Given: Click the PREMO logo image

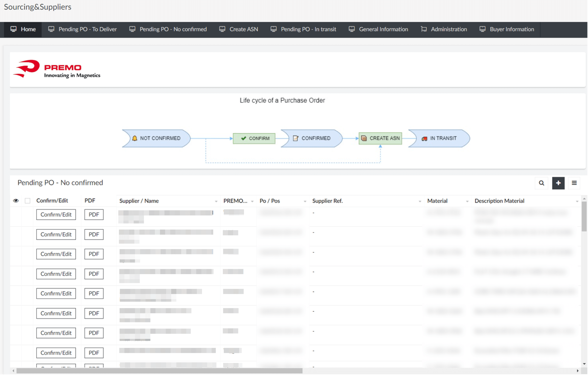Looking at the screenshot, I should tap(57, 69).
